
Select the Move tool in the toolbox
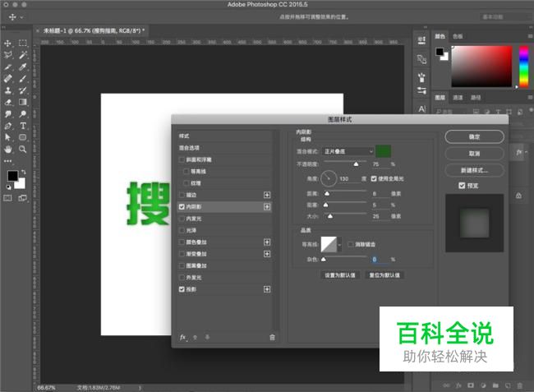(7, 44)
